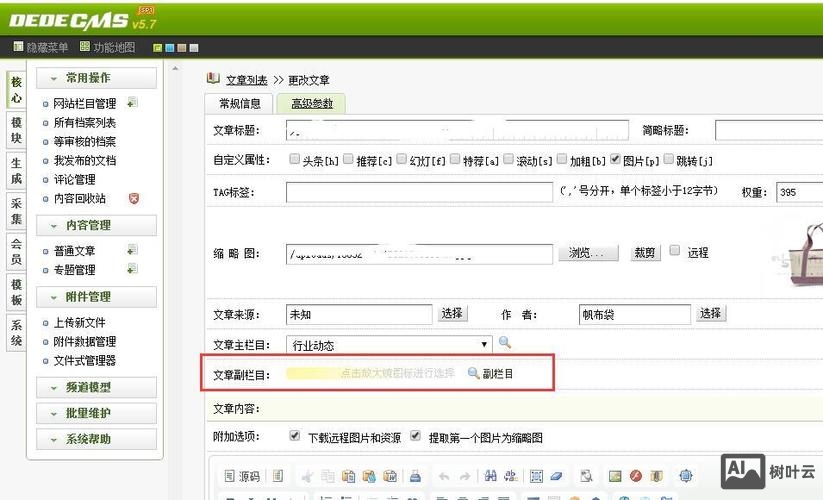Click magnifier icon next to 文章主栏目 dropdown
This screenshot has height=500, width=823.
tap(505, 343)
